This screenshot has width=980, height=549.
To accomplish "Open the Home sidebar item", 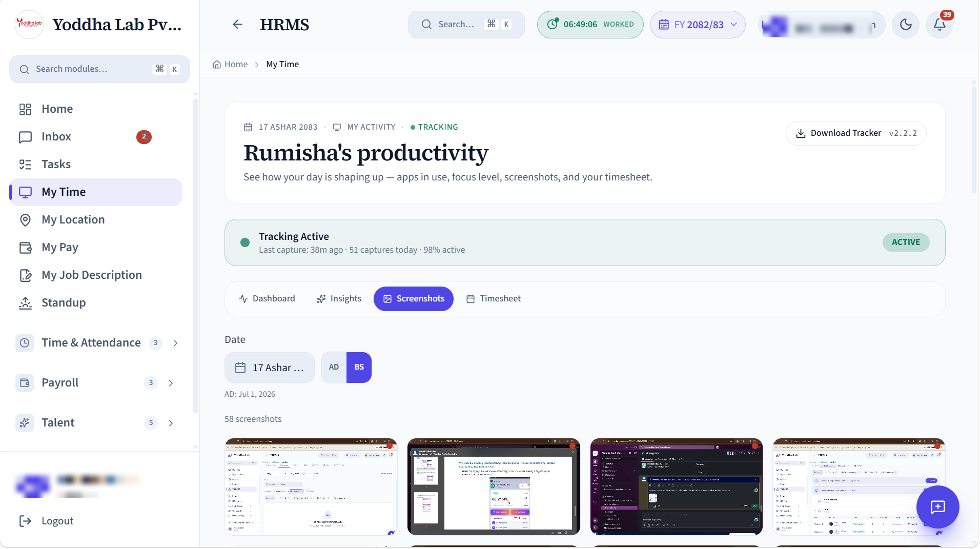I will pos(96,109).
